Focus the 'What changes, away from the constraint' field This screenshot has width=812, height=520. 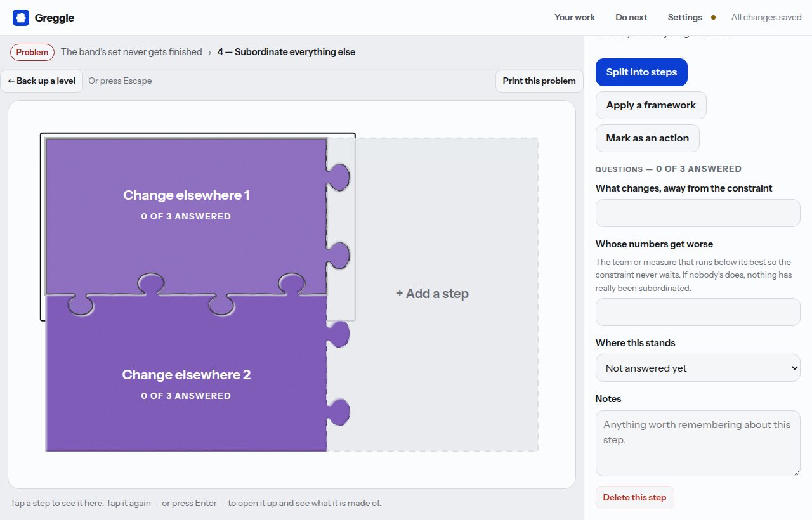coord(698,213)
